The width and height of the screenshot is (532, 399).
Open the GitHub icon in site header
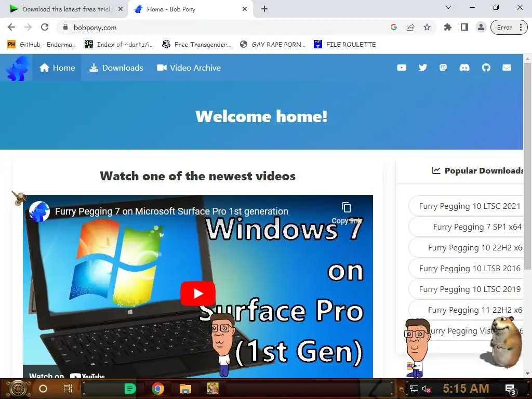pyautogui.click(x=486, y=68)
